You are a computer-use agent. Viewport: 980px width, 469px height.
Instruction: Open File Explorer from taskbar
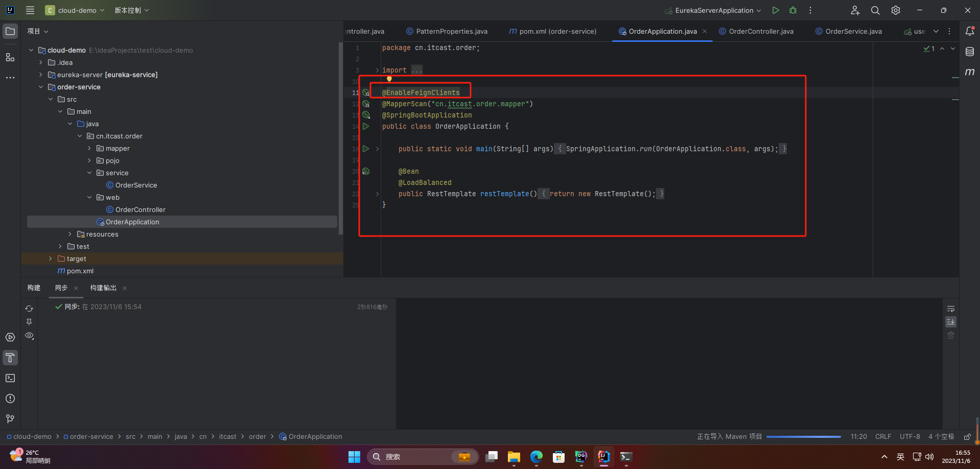pyautogui.click(x=514, y=457)
